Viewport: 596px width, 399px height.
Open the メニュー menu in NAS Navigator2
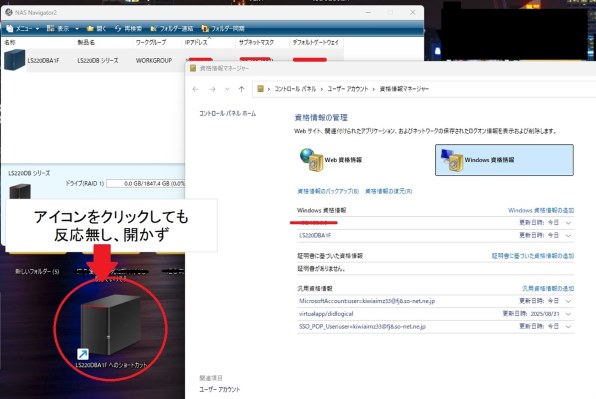pyautogui.click(x=22, y=28)
